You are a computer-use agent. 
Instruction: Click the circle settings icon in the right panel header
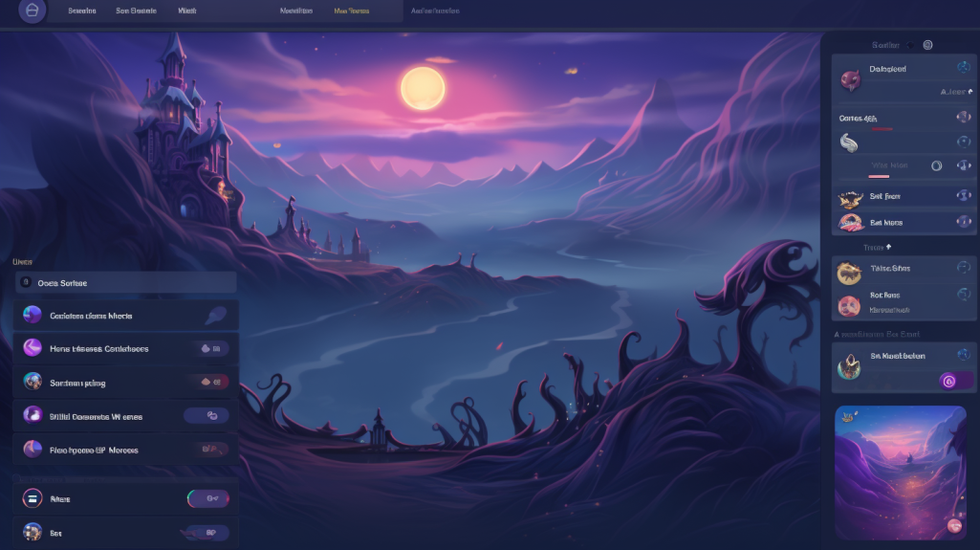coord(927,45)
